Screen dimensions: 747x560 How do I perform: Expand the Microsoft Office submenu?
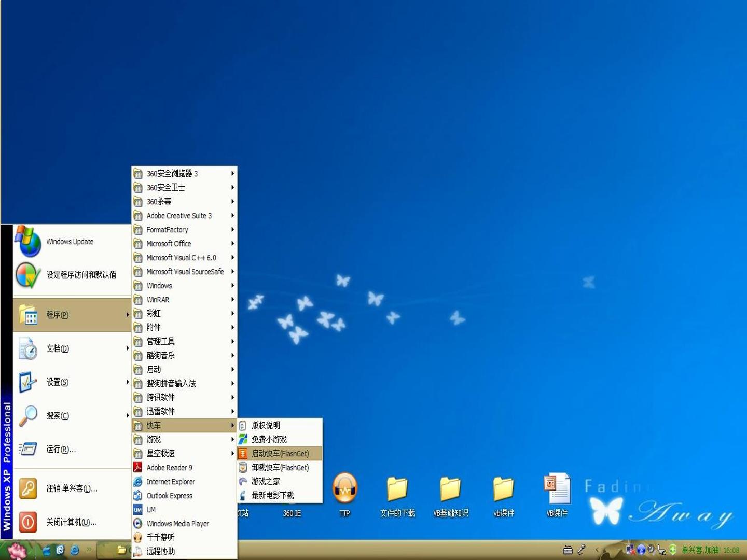[x=184, y=243]
